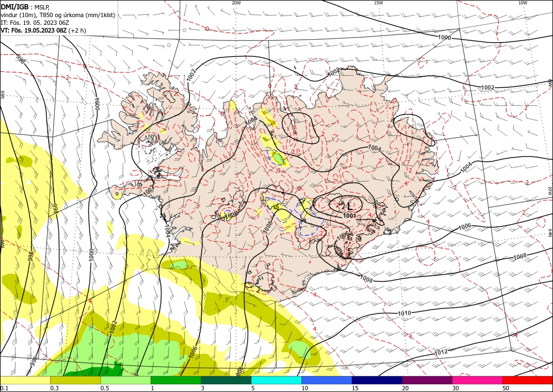
Task: Click legend value "30"
Action: click(456, 388)
